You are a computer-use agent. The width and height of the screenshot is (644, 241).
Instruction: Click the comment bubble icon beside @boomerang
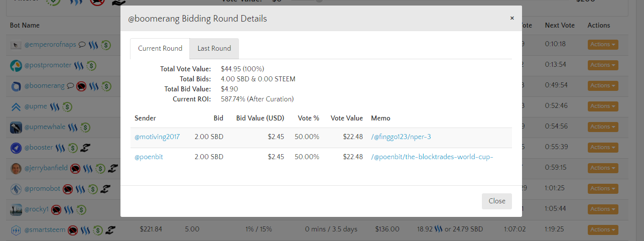pyautogui.click(x=71, y=85)
